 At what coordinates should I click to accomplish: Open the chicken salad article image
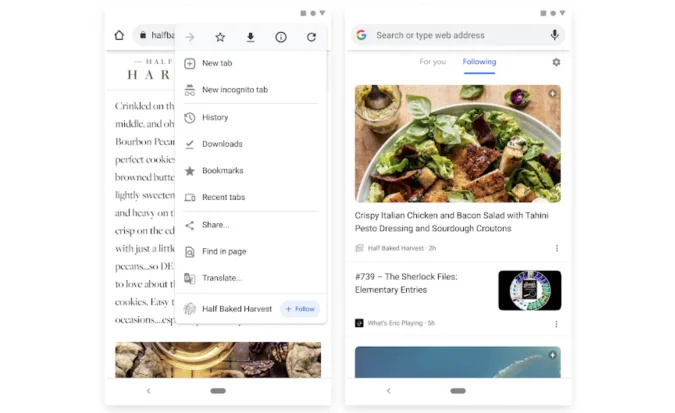(x=457, y=144)
